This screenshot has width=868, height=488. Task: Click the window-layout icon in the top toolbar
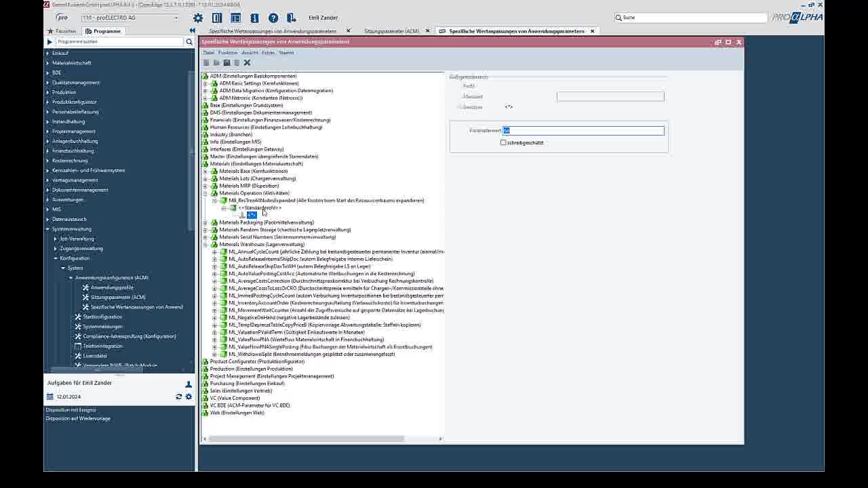[x=235, y=18]
